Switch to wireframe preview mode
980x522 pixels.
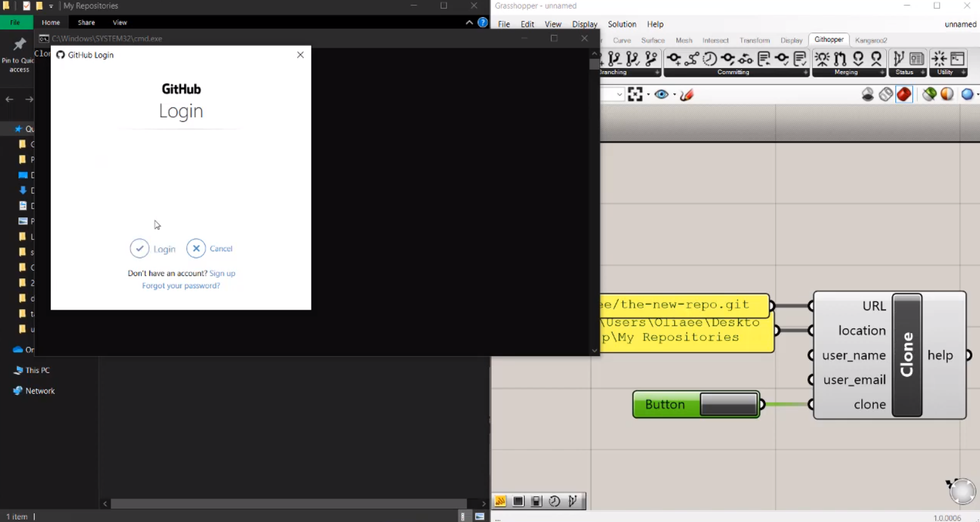[x=886, y=94]
